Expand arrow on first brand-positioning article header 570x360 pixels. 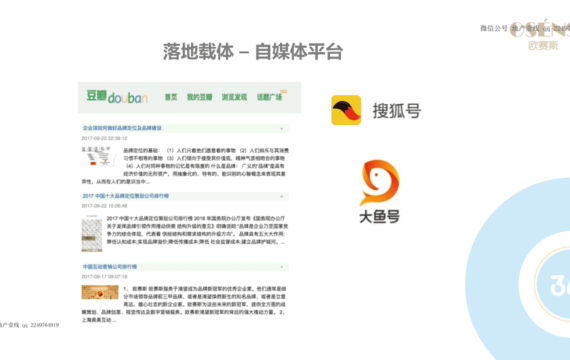coord(281,129)
